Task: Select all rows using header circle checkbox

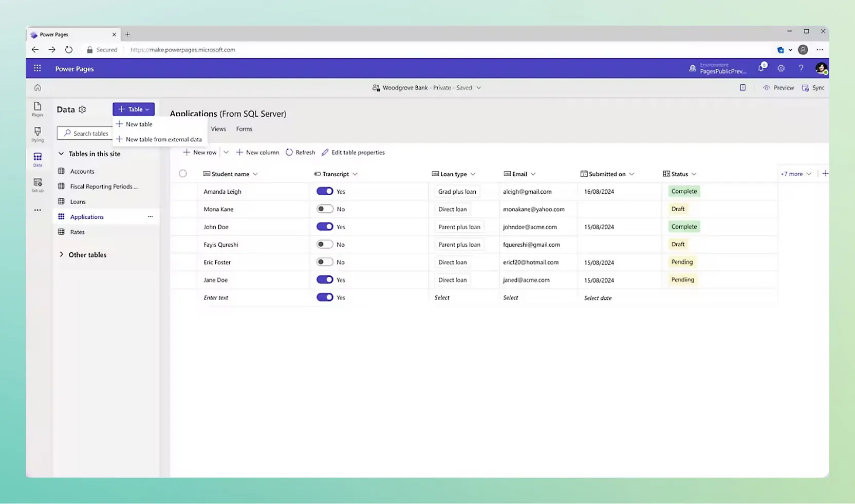Action: [x=183, y=174]
